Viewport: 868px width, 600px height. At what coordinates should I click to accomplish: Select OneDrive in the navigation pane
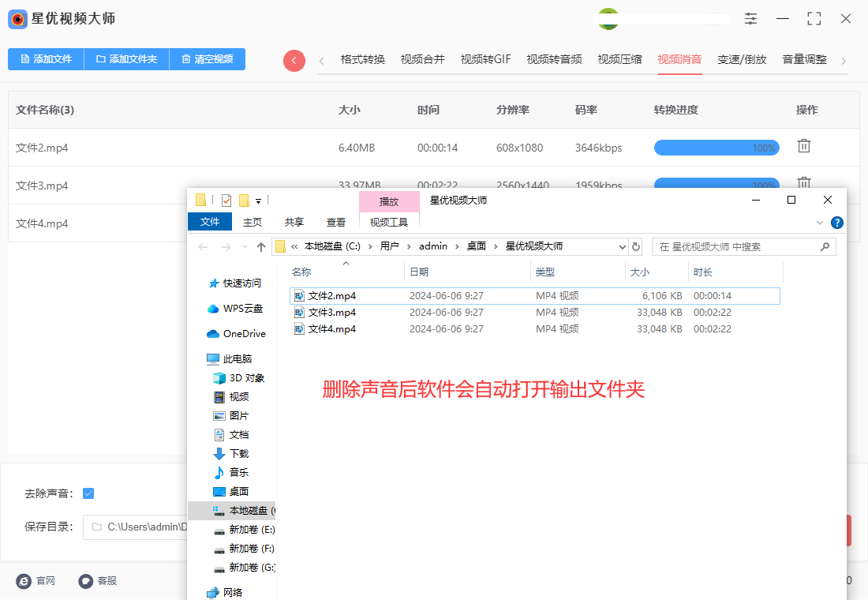point(236,333)
